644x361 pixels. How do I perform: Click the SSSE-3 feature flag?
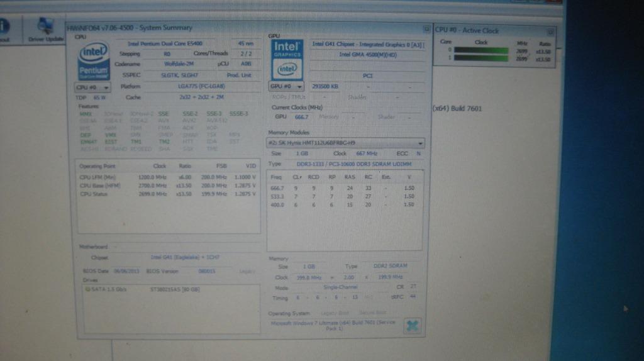point(238,114)
